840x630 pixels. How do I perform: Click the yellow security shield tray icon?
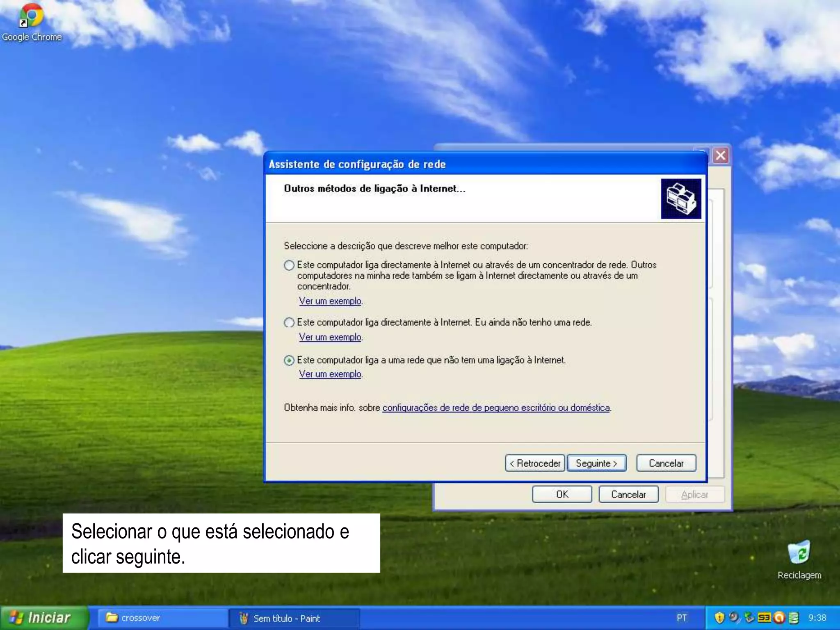(720, 618)
